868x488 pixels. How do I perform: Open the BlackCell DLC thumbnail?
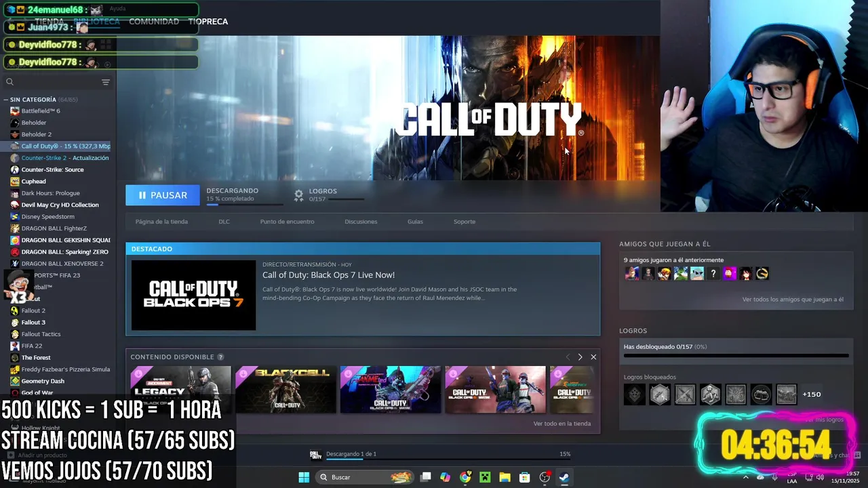click(285, 390)
